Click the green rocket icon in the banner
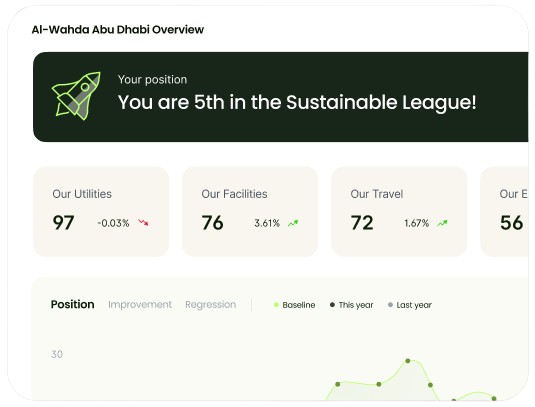Image resolution: width=535 pixels, height=407 pixels. (x=76, y=96)
